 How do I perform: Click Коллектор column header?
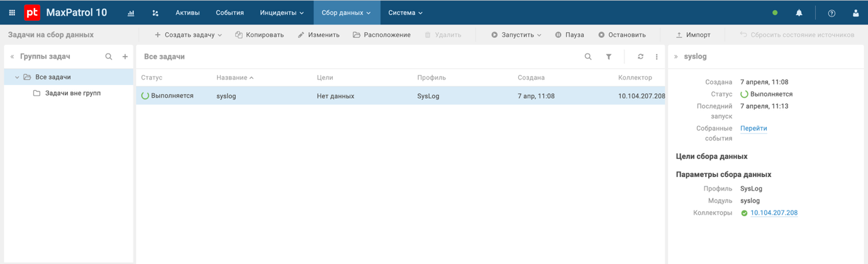click(x=635, y=77)
